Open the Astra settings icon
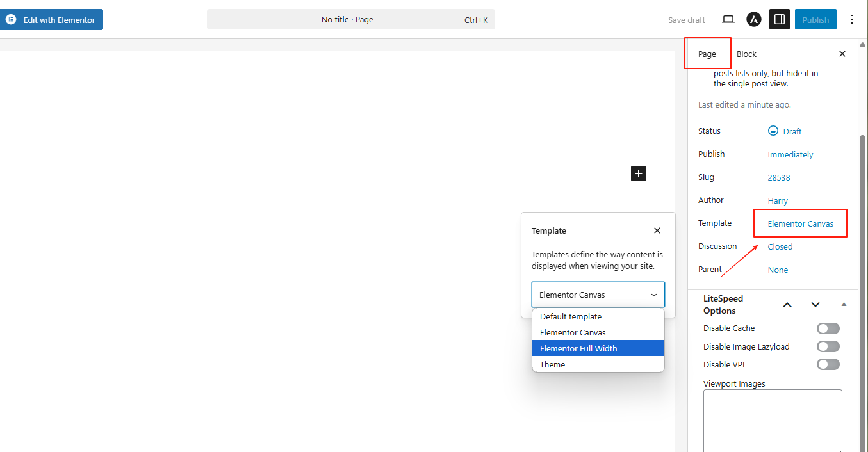Viewport: 868px width, 452px height. [x=754, y=20]
